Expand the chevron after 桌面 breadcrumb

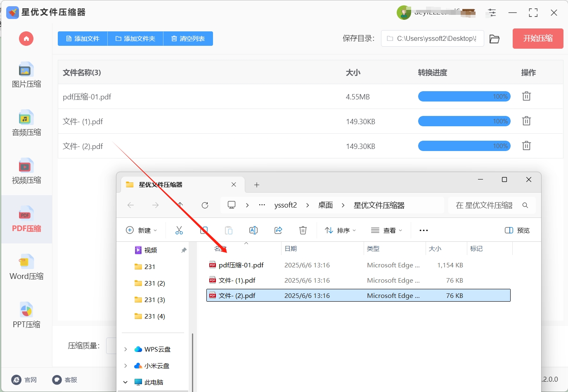[343, 205]
